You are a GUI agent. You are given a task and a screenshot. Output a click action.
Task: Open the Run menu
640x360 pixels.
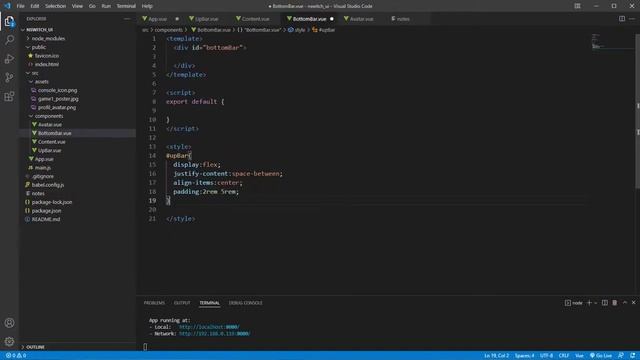[x=106, y=6]
